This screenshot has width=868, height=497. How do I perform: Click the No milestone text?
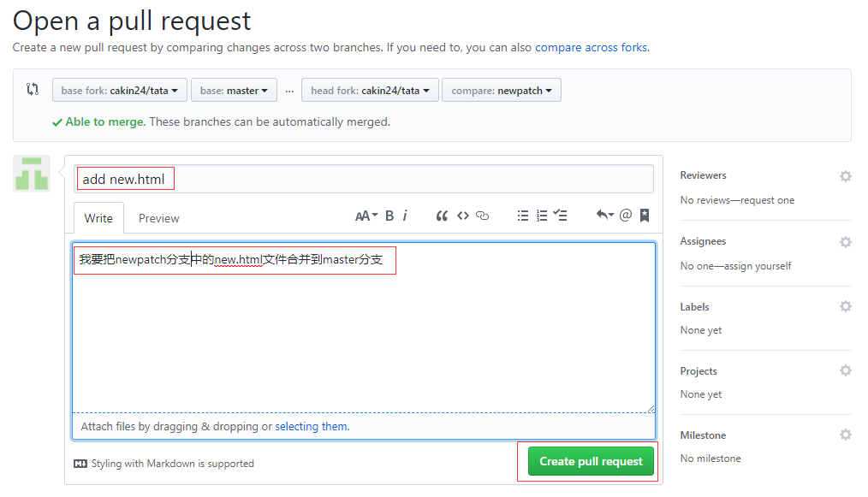710,459
